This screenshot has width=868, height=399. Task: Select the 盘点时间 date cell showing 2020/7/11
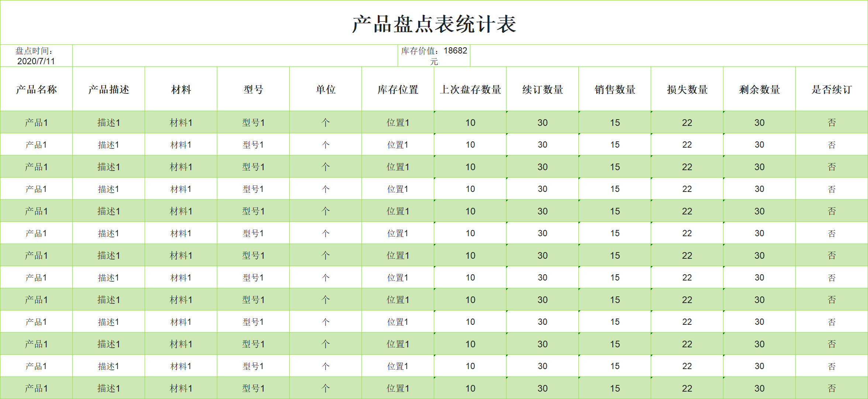click(x=37, y=56)
